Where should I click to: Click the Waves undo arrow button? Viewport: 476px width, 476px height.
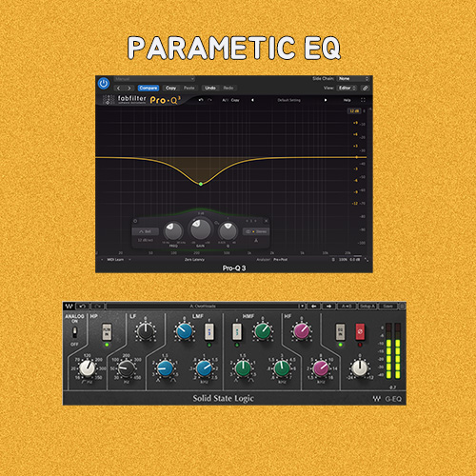pyautogui.click(x=83, y=307)
